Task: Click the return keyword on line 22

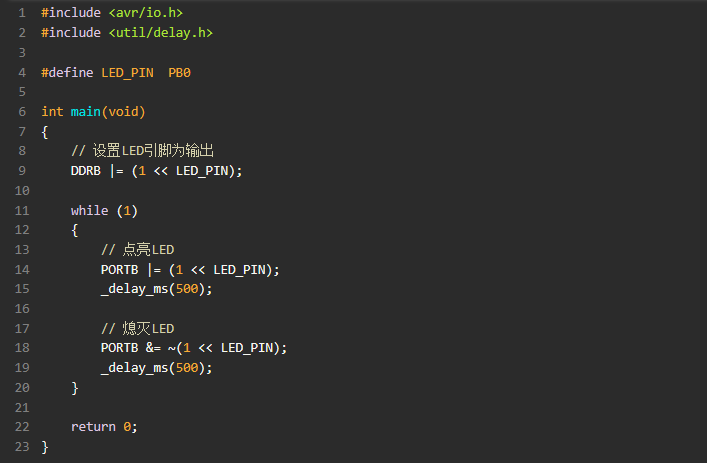Action: (93, 426)
